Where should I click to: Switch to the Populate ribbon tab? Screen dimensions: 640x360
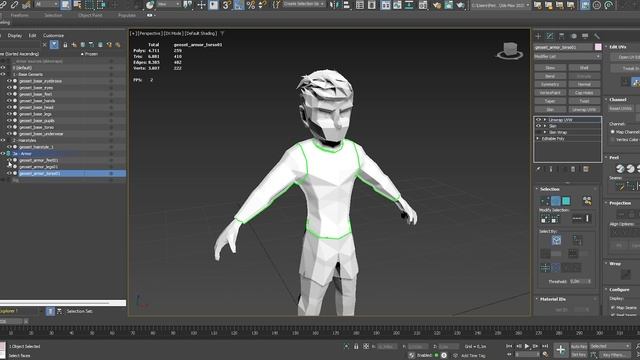127,15
